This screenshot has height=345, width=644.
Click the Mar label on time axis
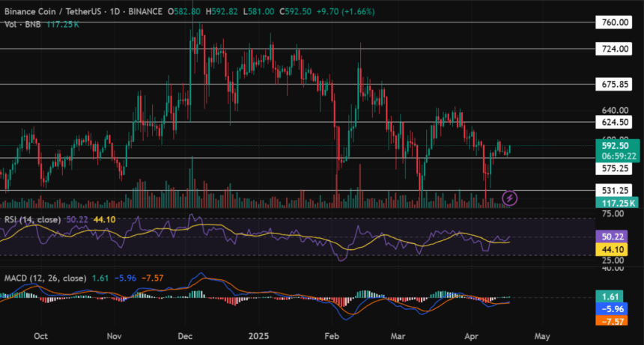(x=398, y=336)
